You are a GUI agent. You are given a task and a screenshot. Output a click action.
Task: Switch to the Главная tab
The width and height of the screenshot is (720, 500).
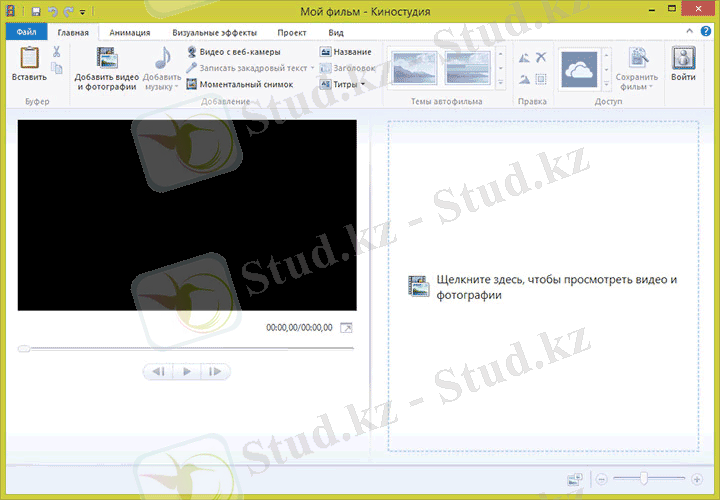pyautogui.click(x=73, y=33)
